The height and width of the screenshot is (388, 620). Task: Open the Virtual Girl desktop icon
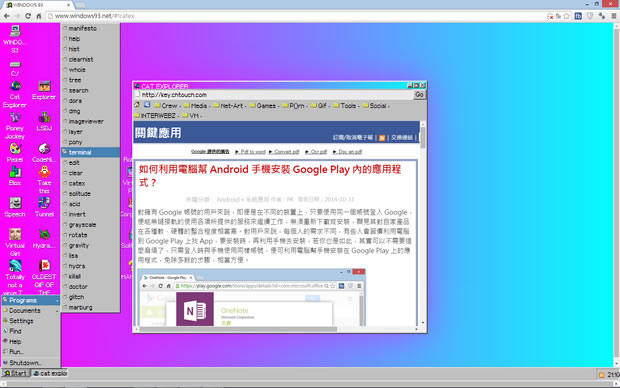[15, 242]
